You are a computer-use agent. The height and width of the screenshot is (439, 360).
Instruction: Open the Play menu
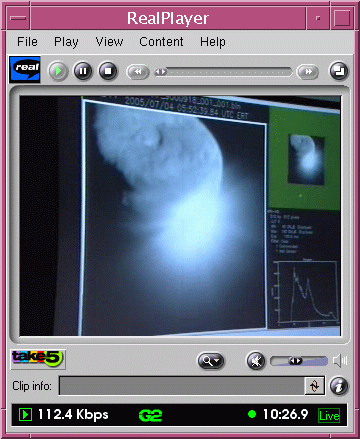(x=66, y=42)
